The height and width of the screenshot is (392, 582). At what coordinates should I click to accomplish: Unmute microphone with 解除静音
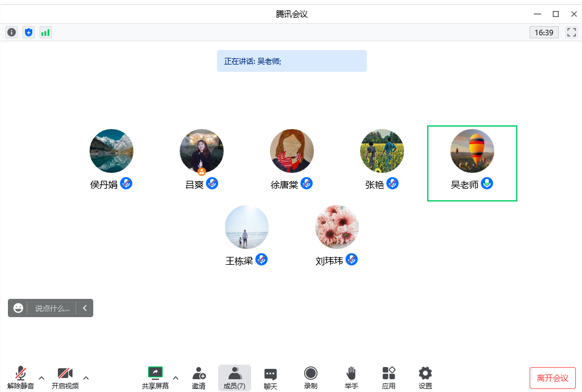coord(21,377)
